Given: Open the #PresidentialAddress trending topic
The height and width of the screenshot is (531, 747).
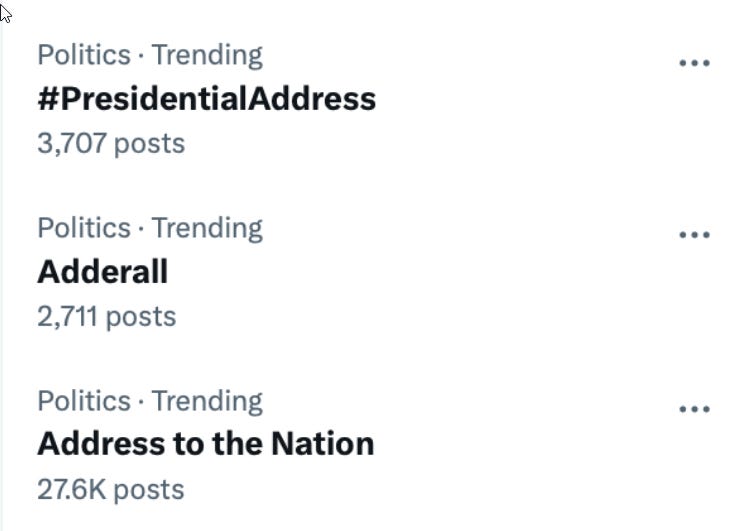Looking at the screenshot, I should tap(207, 99).
